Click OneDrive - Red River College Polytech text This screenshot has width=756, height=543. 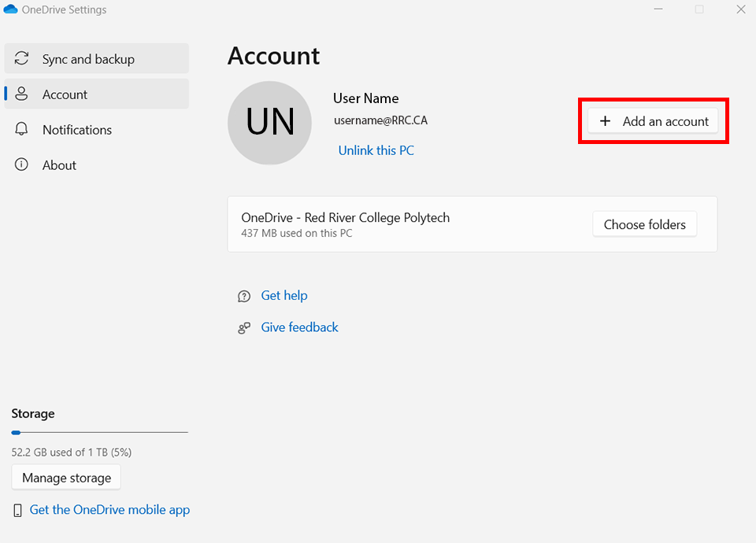[x=345, y=218]
